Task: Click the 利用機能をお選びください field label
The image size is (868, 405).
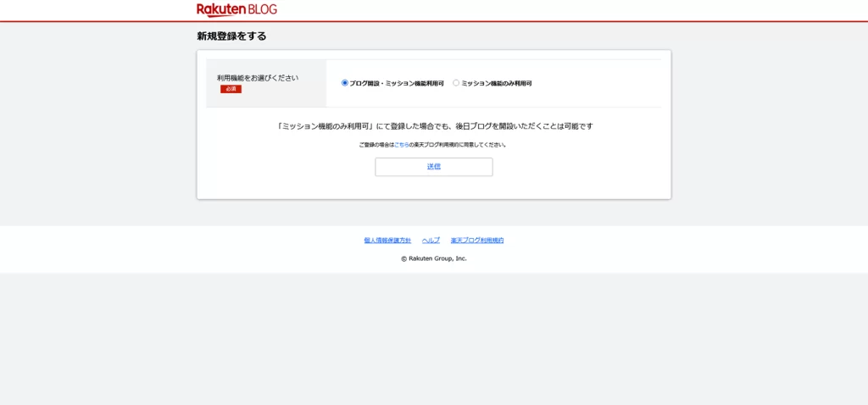Action: click(x=257, y=78)
